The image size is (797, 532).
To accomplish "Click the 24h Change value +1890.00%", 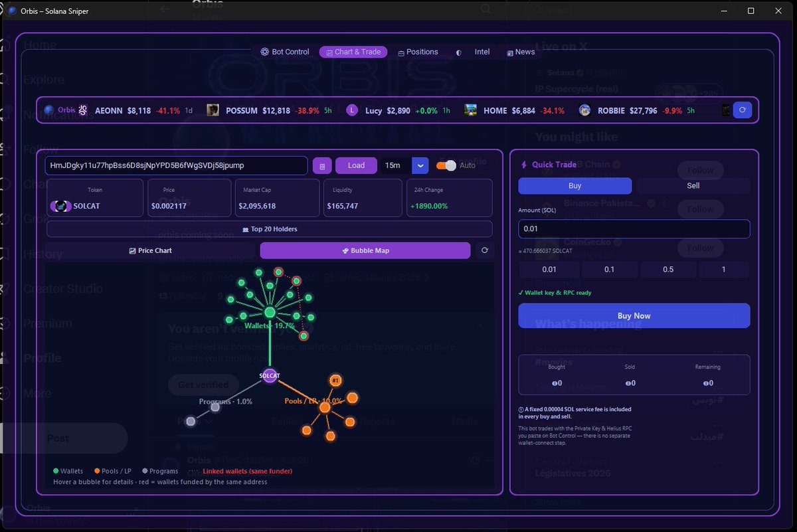I will (430, 206).
